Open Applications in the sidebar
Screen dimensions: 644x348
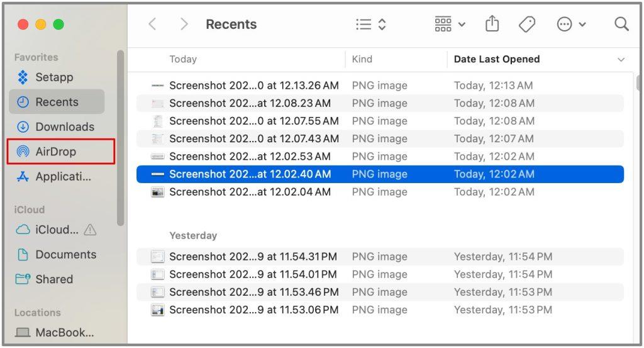(57, 177)
